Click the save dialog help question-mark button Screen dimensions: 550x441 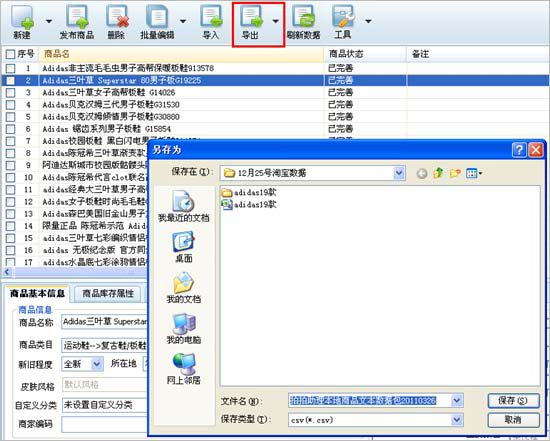click(x=519, y=150)
